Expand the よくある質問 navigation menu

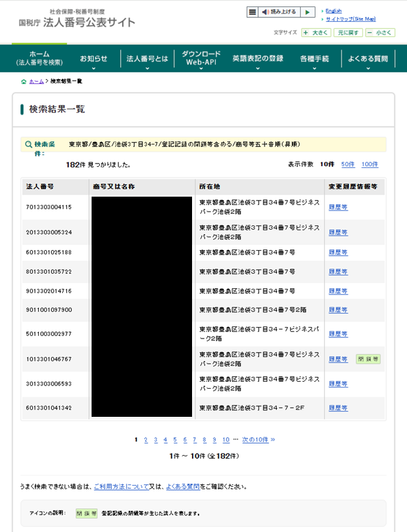(368, 59)
